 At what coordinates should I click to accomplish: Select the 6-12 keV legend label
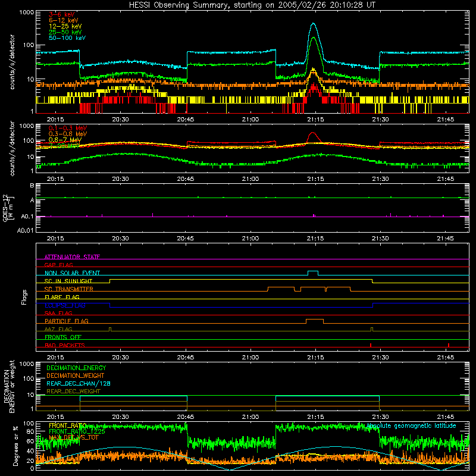coord(63,20)
